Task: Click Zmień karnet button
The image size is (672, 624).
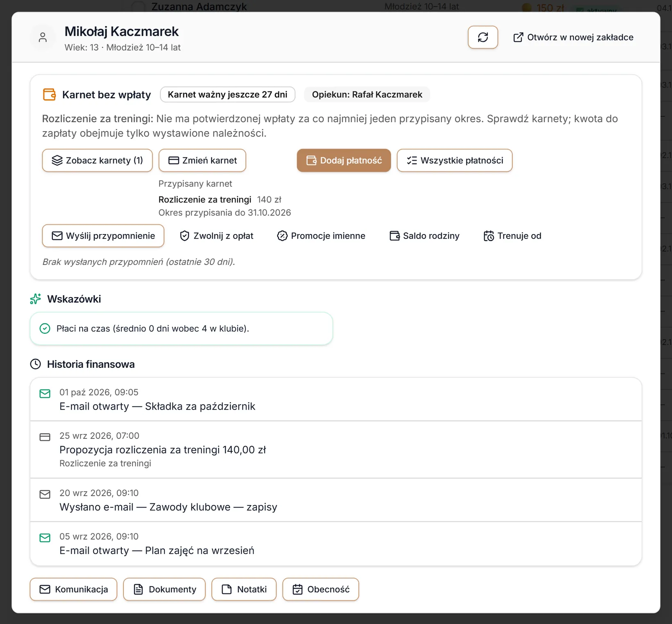Action: (202, 160)
